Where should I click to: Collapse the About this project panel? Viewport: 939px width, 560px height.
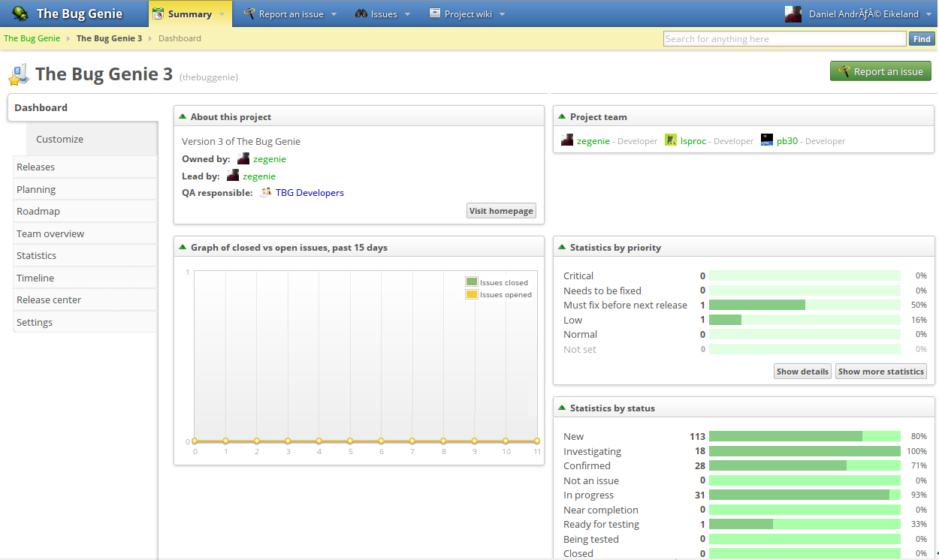click(x=183, y=116)
